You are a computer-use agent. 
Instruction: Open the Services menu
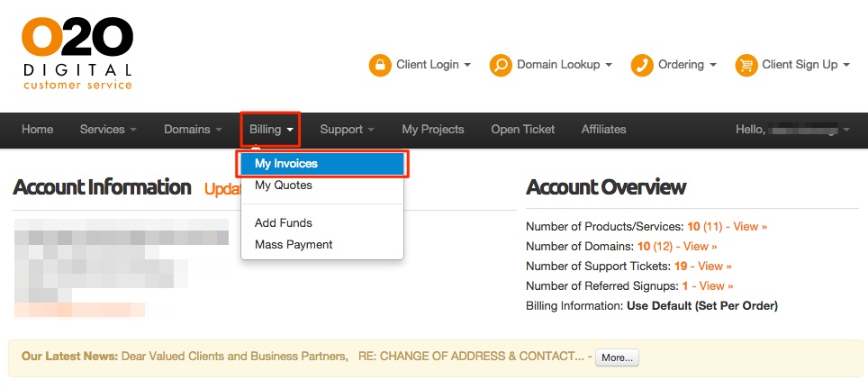pyautogui.click(x=108, y=130)
